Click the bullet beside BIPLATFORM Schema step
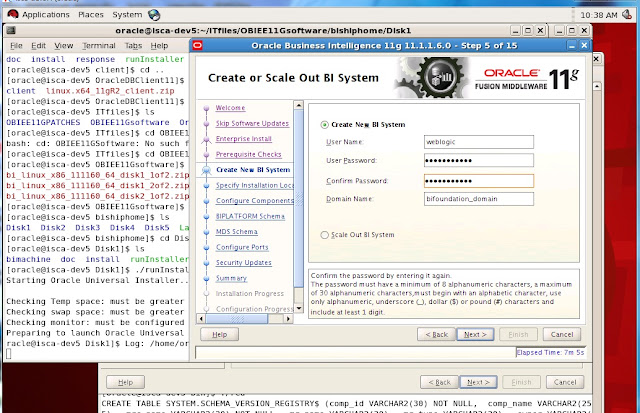 coord(207,216)
